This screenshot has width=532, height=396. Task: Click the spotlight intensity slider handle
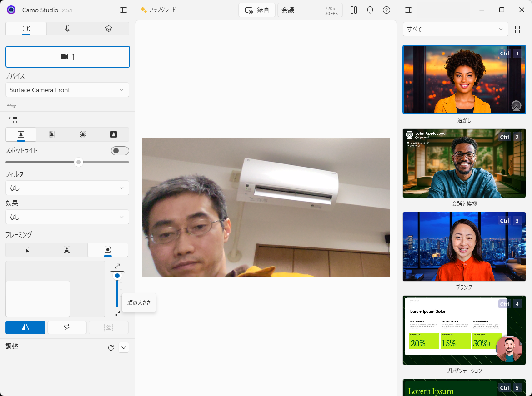point(79,162)
